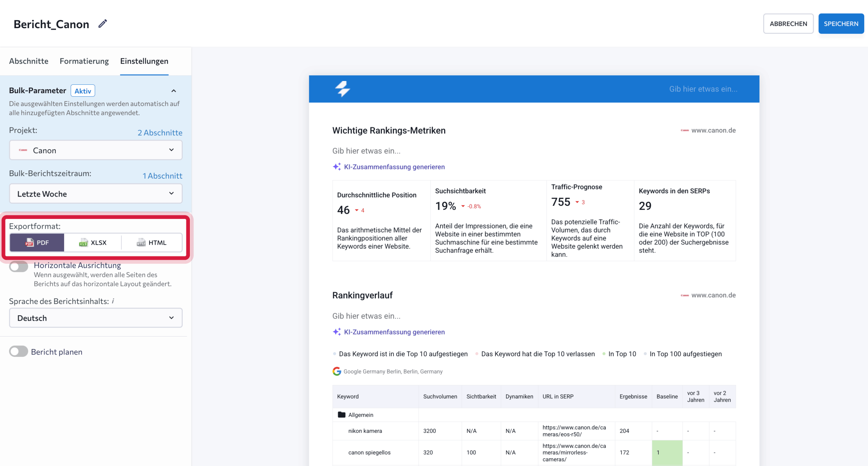The width and height of the screenshot is (868, 466).
Task: Click Traffic-Prognose value 755
Action: click(561, 202)
